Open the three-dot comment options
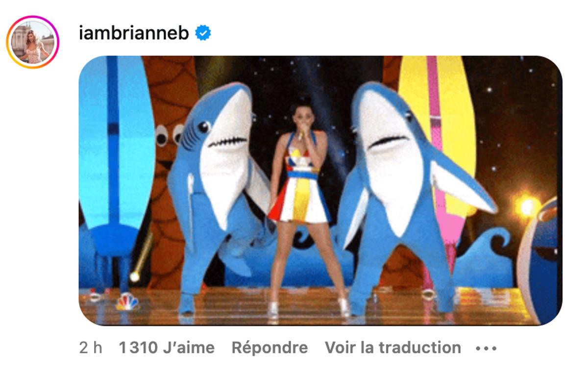The width and height of the screenshot is (588, 373). coord(486,348)
